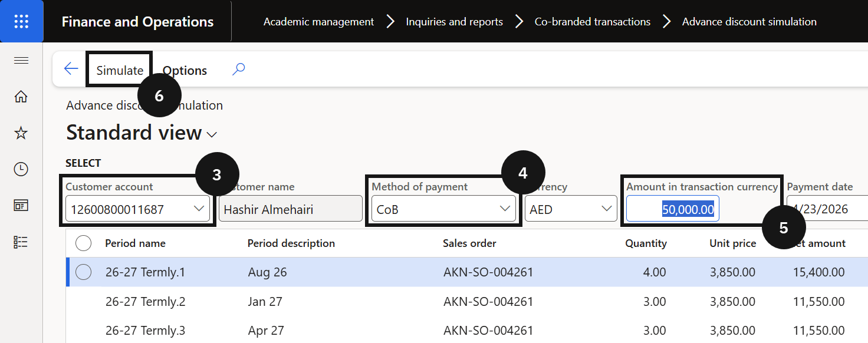Expand the Standard view chevron
The height and width of the screenshot is (343, 868).
(x=212, y=135)
